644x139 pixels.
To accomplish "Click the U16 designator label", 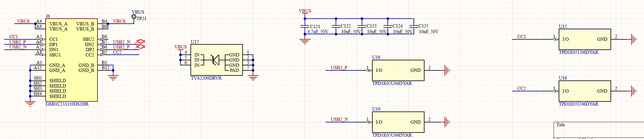I will [563, 78].
